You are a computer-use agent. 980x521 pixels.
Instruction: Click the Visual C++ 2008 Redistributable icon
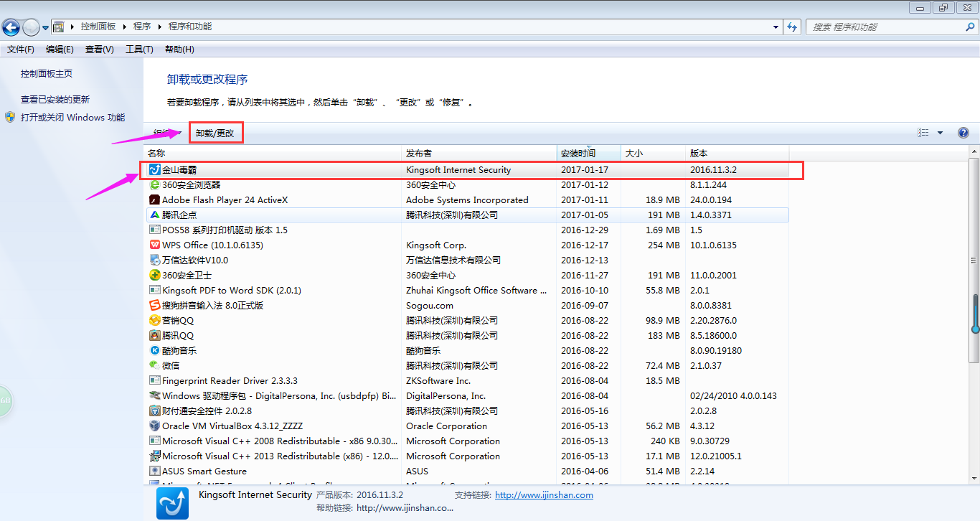(x=154, y=441)
